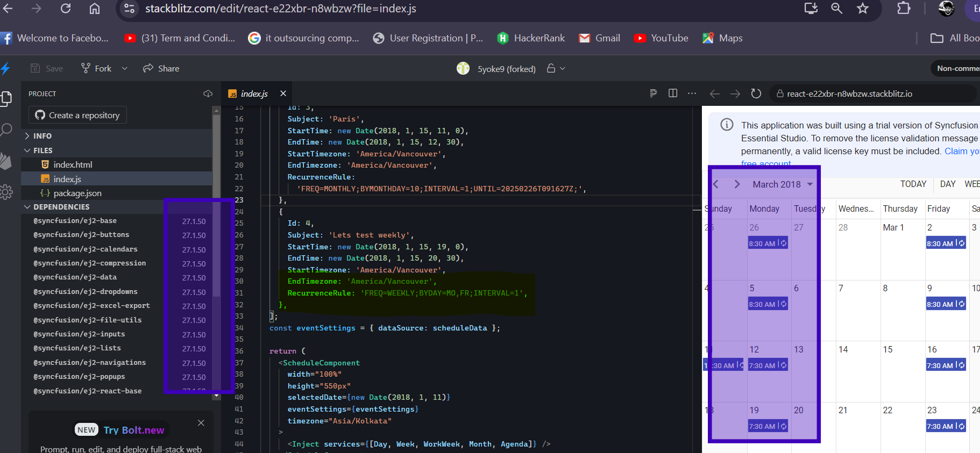
Task: Go back in the preview pane
Action: (714, 94)
